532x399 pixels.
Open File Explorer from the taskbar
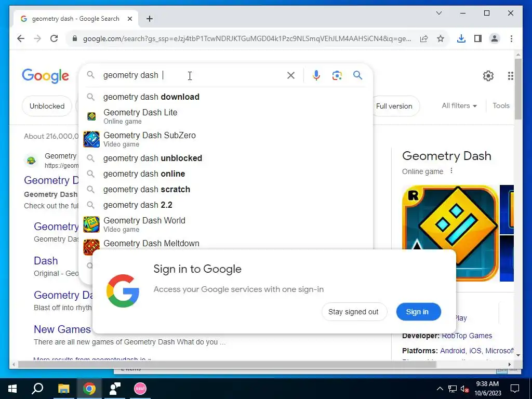(x=63, y=389)
